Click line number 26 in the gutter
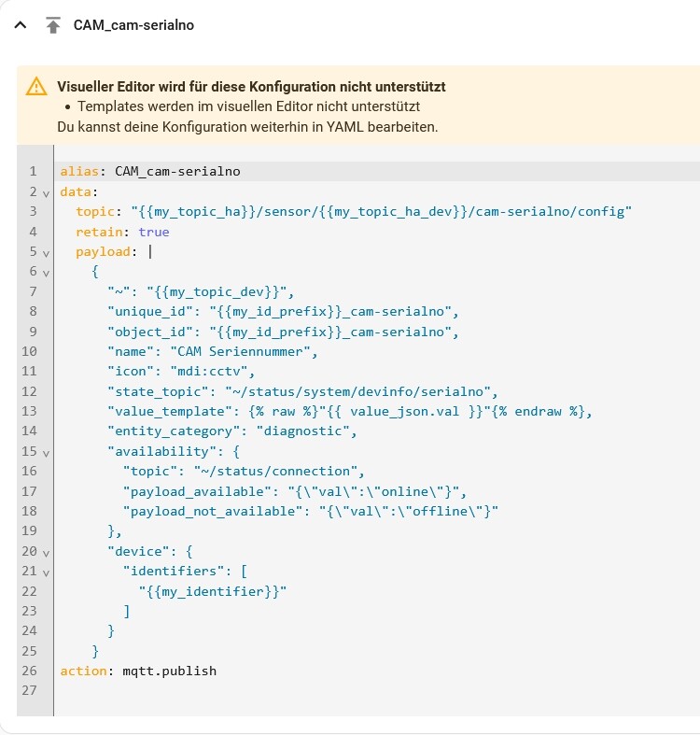 (28, 671)
